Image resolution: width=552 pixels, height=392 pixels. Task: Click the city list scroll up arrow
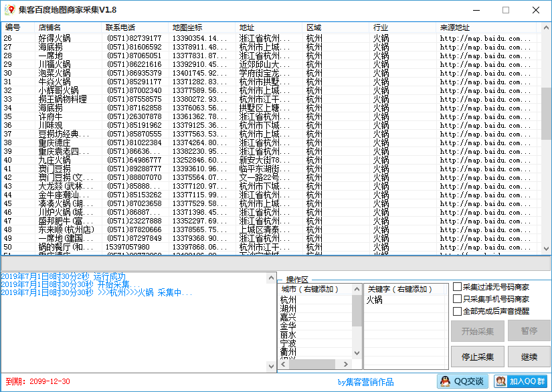pyautogui.click(x=357, y=289)
